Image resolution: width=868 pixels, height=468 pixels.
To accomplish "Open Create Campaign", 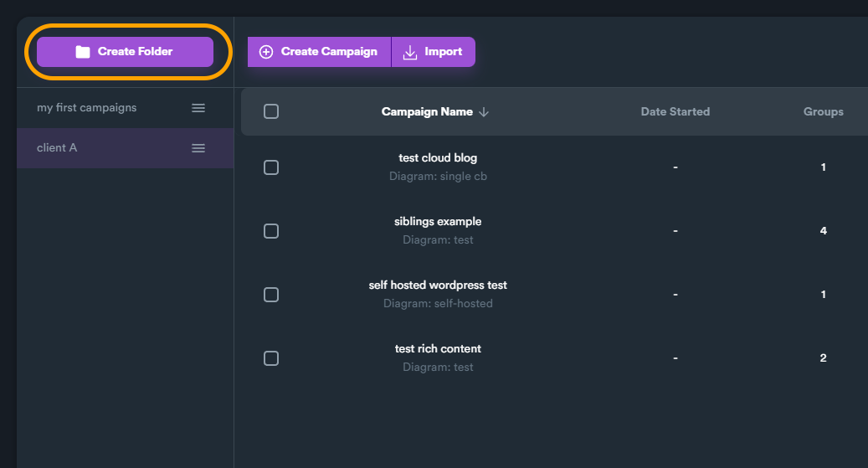I will (x=319, y=52).
